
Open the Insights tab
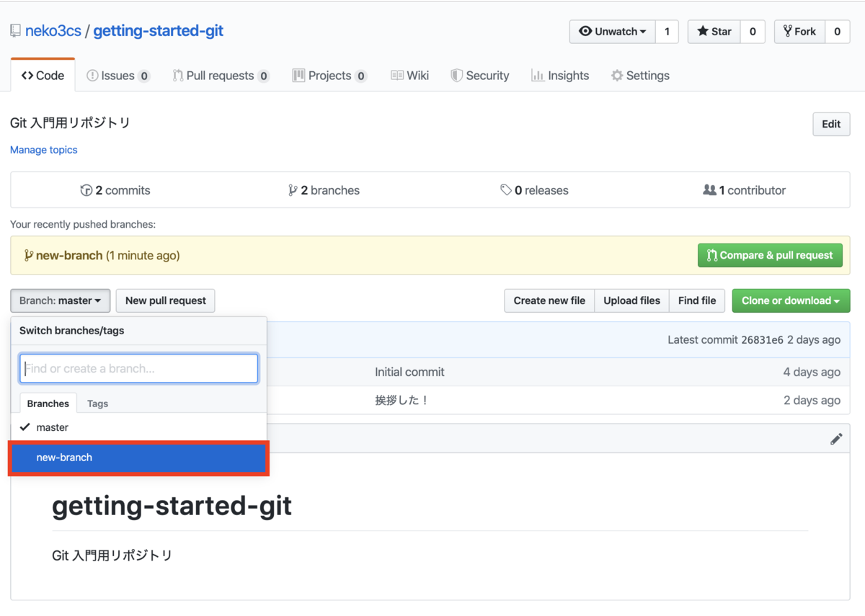[560, 76]
